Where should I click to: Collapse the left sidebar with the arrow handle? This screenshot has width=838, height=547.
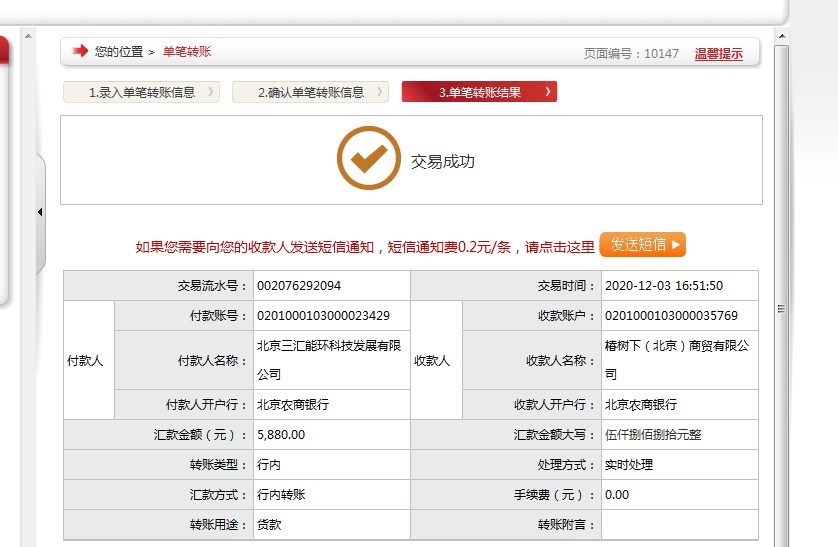pyautogui.click(x=39, y=213)
